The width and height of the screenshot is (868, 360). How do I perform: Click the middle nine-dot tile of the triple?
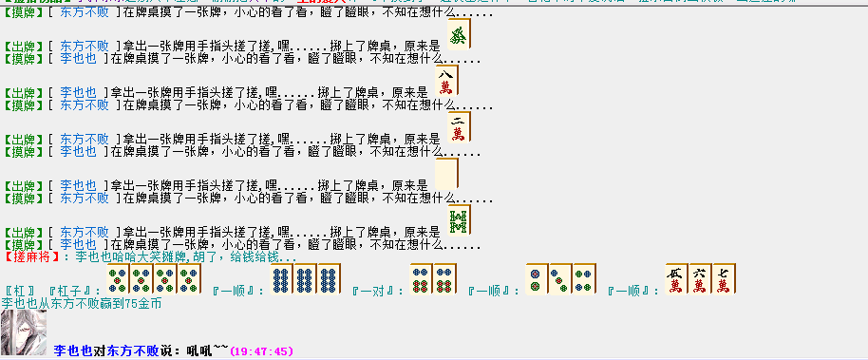coord(305,278)
